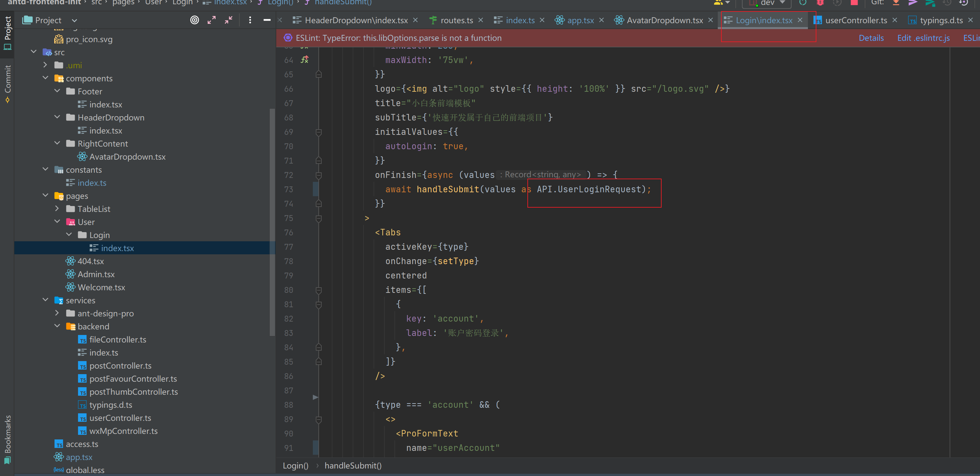Click the Login() breadcrumb at editor bottom
The image size is (980, 476).
click(x=296, y=465)
